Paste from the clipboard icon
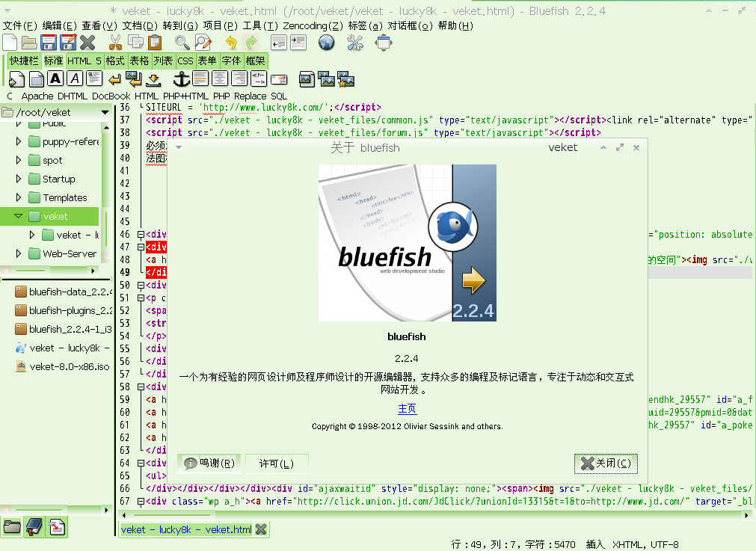Viewport: 756px width, 551px height. point(155,43)
